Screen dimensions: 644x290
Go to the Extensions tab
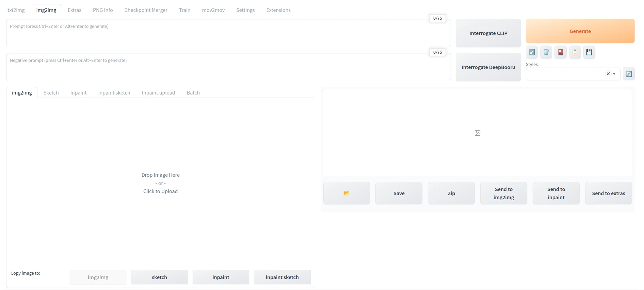pyautogui.click(x=278, y=10)
